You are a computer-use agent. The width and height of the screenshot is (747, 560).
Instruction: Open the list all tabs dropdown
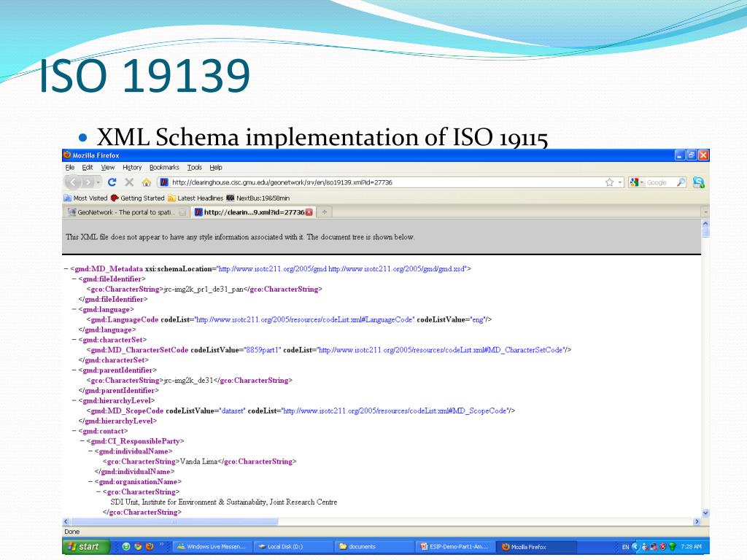[705, 212]
